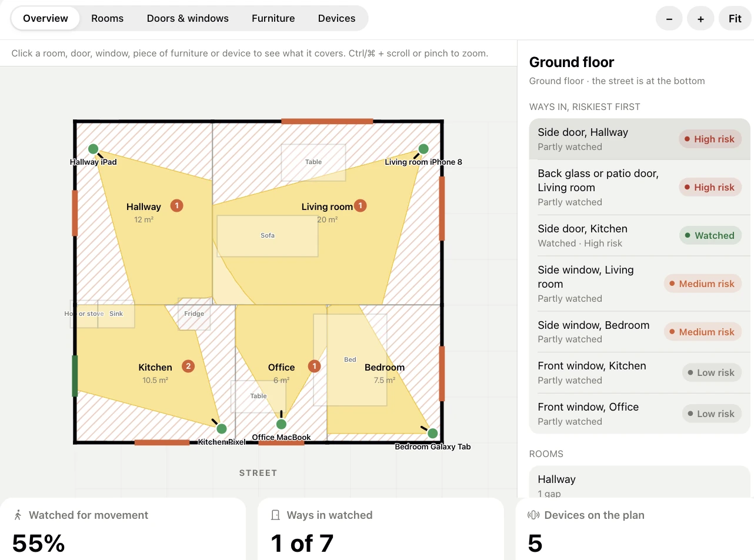Image resolution: width=754 pixels, height=560 pixels.
Task: Select the Front window, Kitchen entry
Action: [x=639, y=372]
